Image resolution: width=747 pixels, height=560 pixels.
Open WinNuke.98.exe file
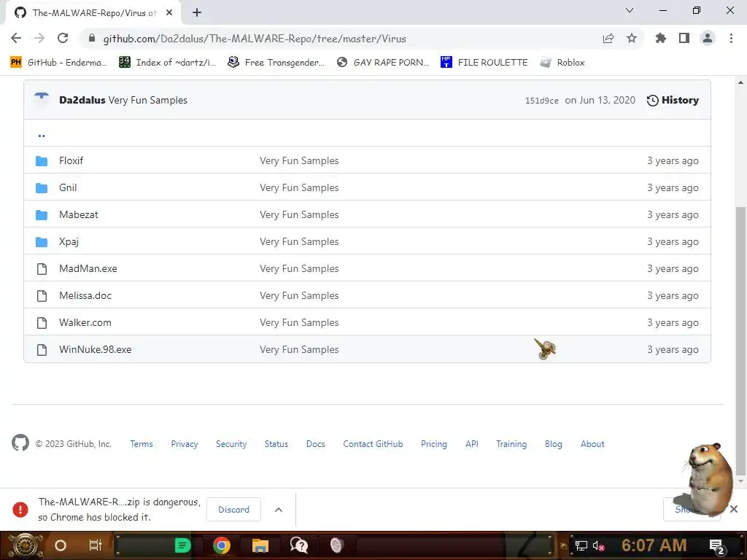[x=96, y=349]
